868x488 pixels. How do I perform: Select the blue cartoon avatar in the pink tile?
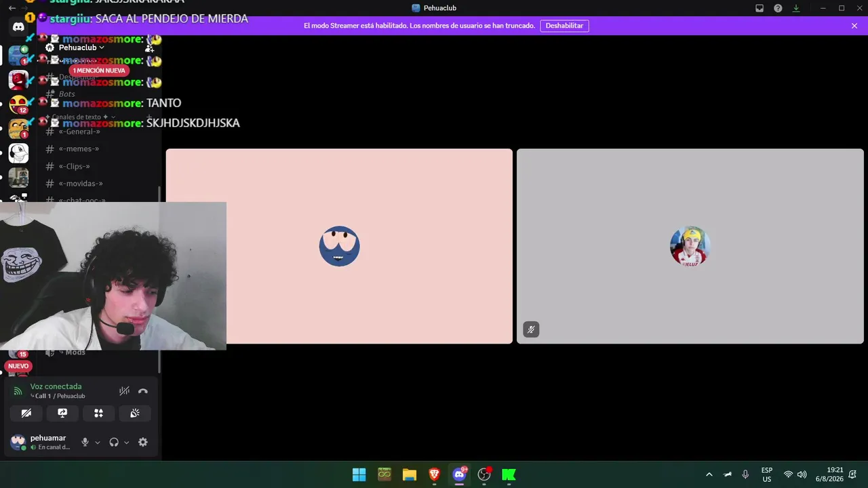tap(339, 246)
